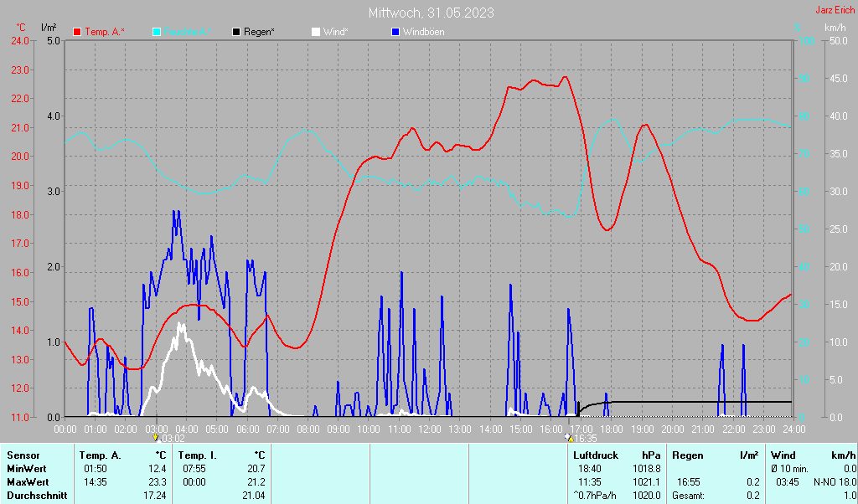Image resolution: width=858 pixels, height=504 pixels.
Task: Click the black Regen legend swatch
Action: [237, 32]
